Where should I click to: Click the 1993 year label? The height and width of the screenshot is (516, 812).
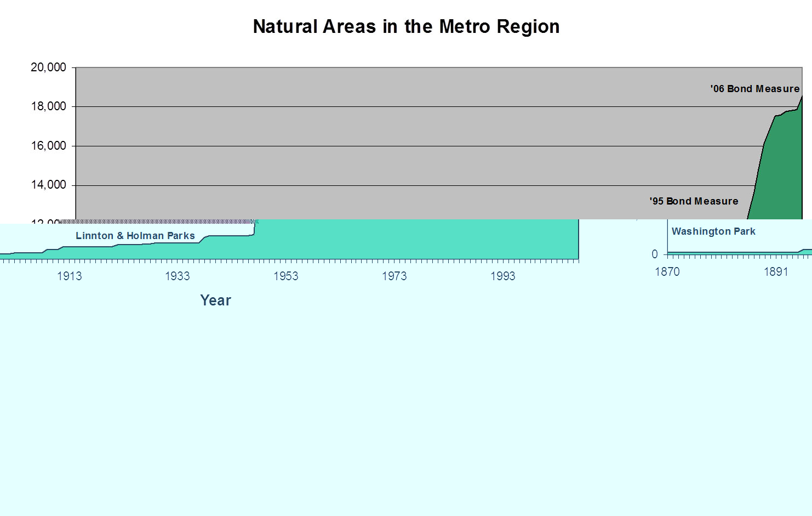(x=502, y=276)
